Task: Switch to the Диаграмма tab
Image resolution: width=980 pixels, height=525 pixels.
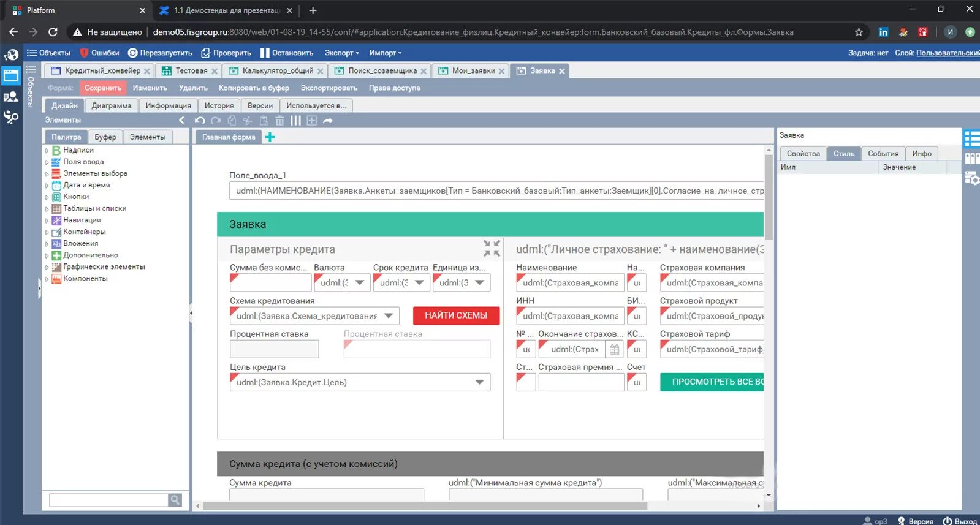Action: [112, 105]
